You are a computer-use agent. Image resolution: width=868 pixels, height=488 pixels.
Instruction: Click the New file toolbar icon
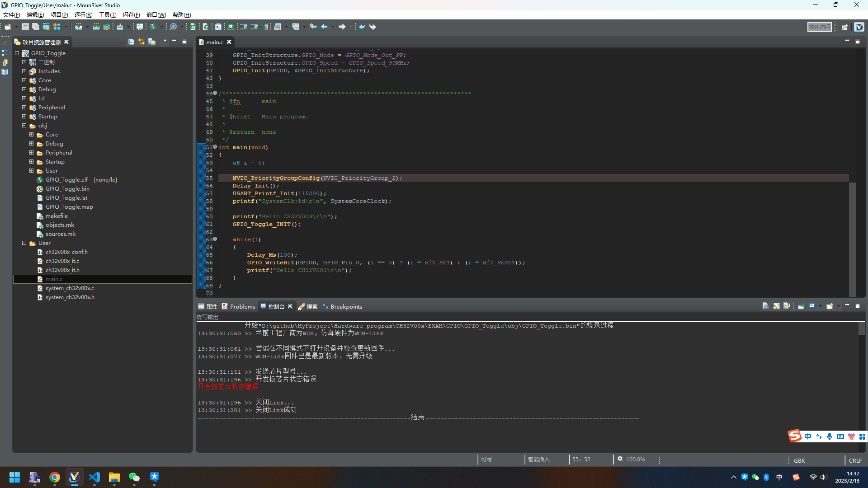coord(8,27)
